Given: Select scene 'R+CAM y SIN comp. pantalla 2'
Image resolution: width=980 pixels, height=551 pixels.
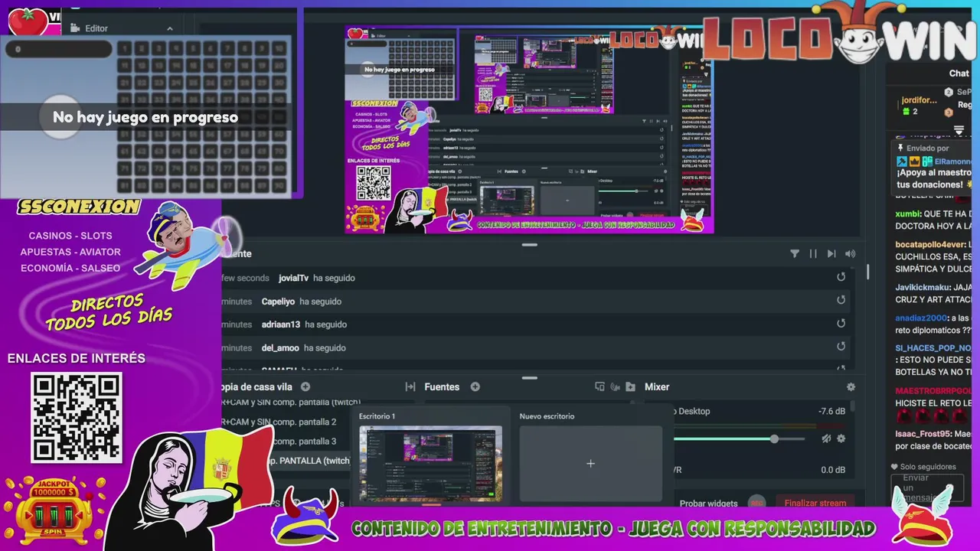Looking at the screenshot, I should [279, 422].
